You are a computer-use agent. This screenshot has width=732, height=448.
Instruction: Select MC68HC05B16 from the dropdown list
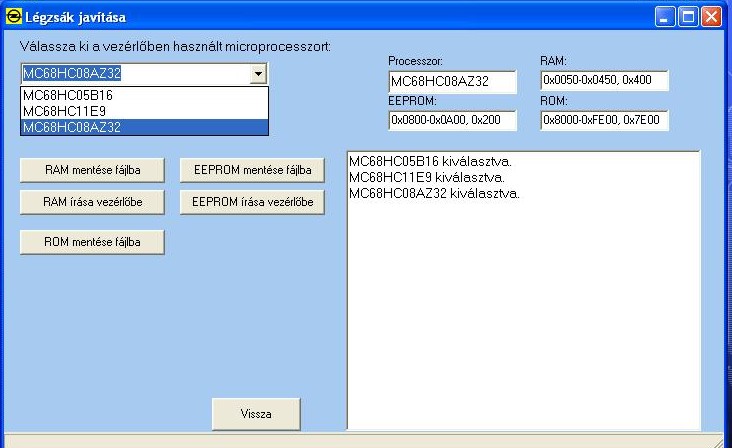click(x=144, y=95)
